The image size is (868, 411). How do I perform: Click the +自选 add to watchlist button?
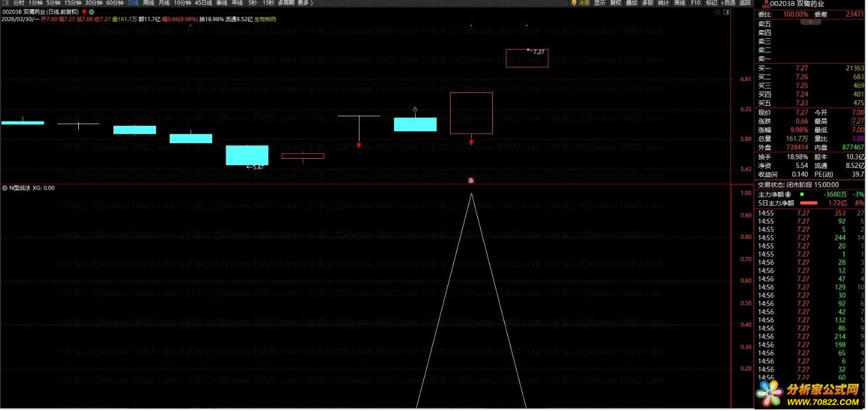tap(728, 3)
